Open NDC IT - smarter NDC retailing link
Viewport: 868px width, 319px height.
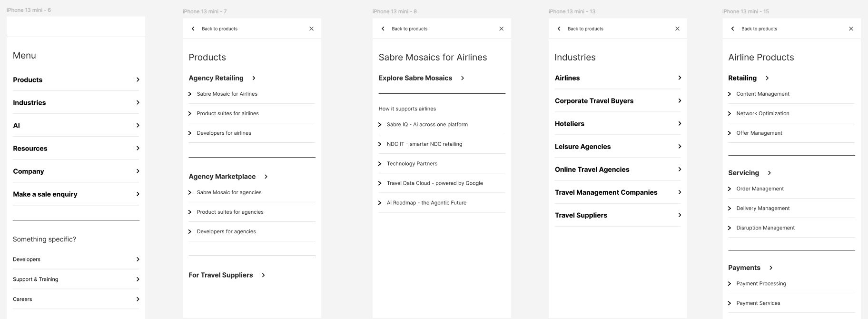point(424,144)
